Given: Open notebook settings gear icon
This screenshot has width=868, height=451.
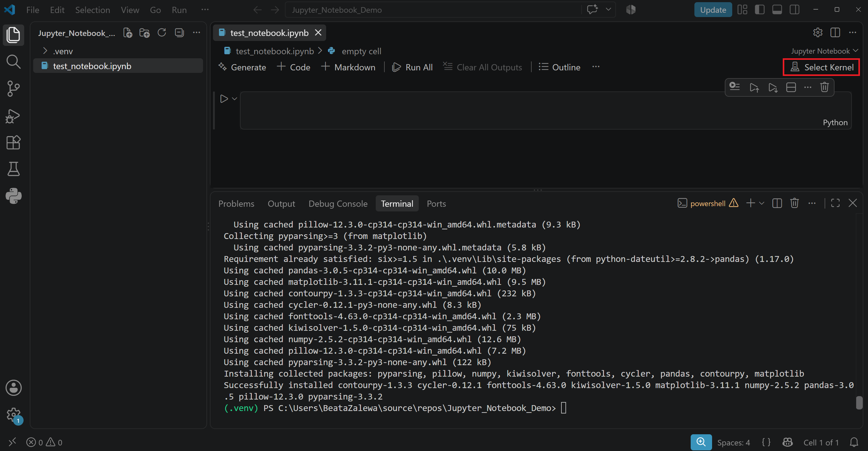Looking at the screenshot, I should pyautogui.click(x=818, y=33).
